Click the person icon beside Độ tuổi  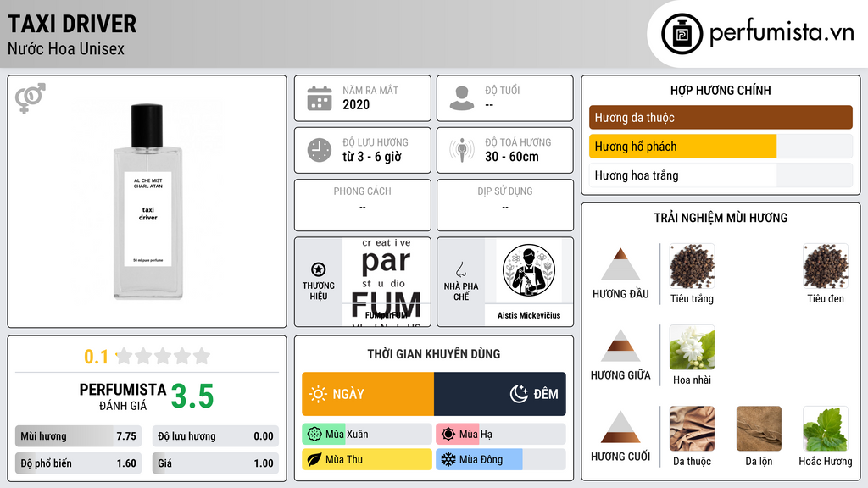(462, 98)
